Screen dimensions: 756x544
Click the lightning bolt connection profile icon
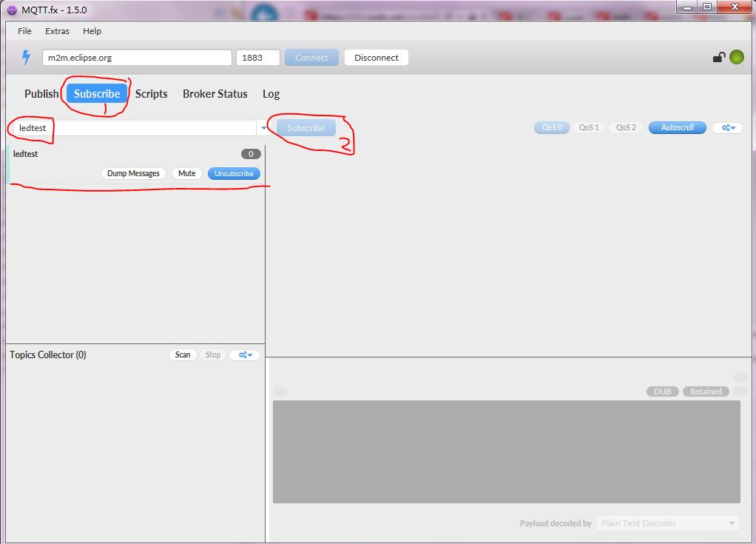(26, 58)
